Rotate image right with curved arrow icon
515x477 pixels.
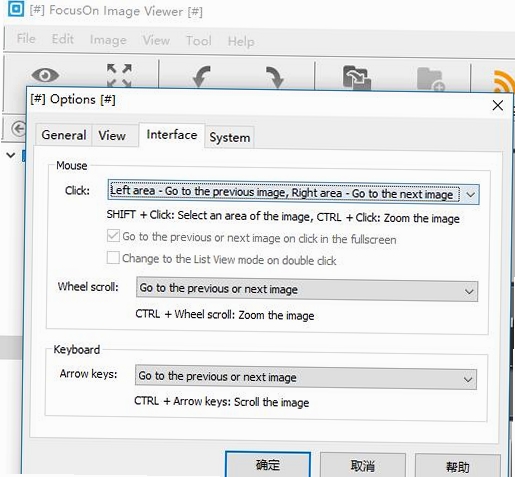275,78
